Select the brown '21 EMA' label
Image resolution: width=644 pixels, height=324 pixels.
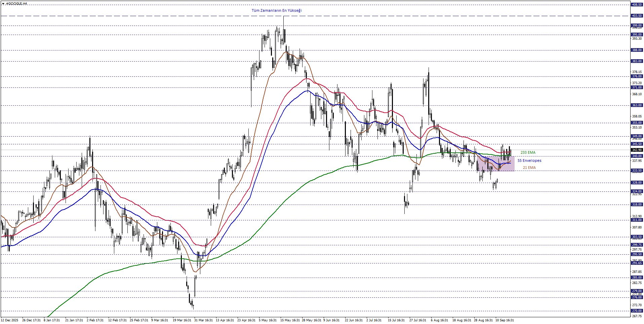[529, 168]
